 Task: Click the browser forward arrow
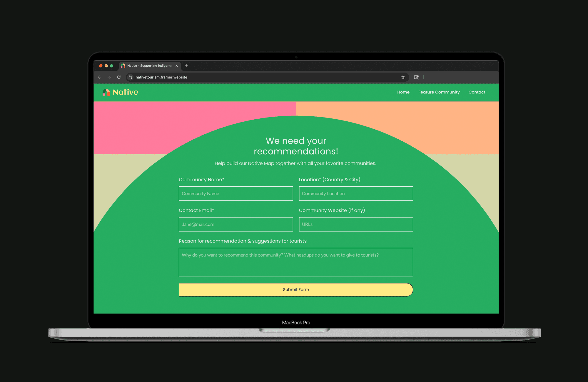click(109, 77)
